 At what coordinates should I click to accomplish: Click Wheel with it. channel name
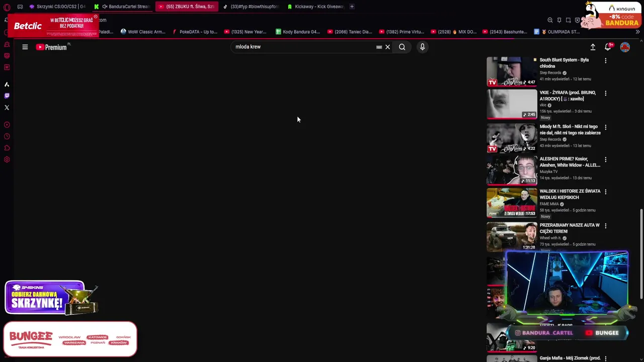tap(550, 238)
